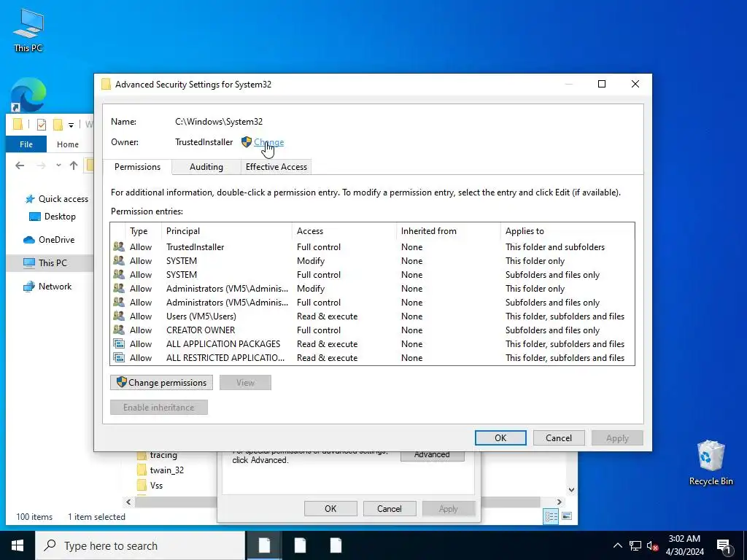This screenshot has height=560, width=747.
Task: Click the first taskbar app icon
Action: pyautogui.click(x=264, y=545)
